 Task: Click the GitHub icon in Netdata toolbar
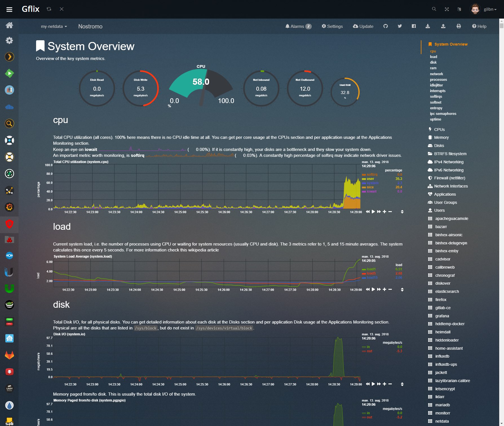pos(386,26)
